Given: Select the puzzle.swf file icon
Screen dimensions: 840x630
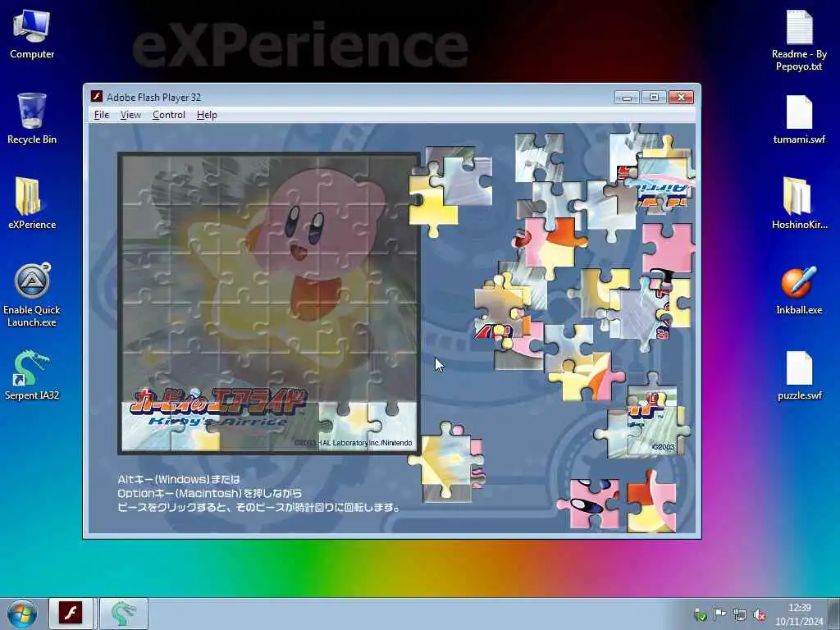Looking at the screenshot, I should (799, 375).
